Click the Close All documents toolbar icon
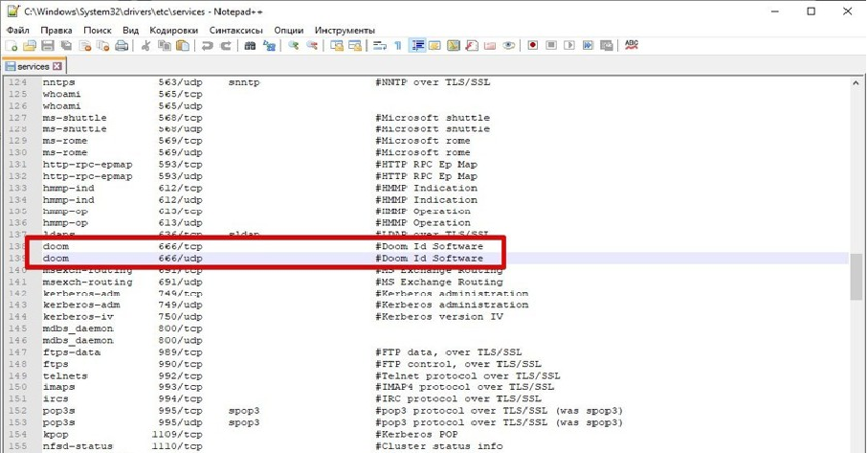Image resolution: width=868 pixels, height=453 pixels. coord(103,46)
